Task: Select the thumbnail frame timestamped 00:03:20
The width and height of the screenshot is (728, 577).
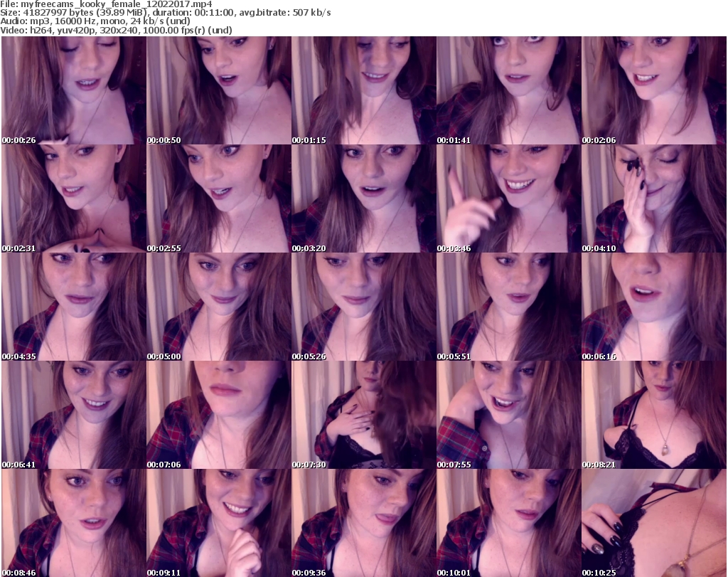Action: (x=363, y=198)
